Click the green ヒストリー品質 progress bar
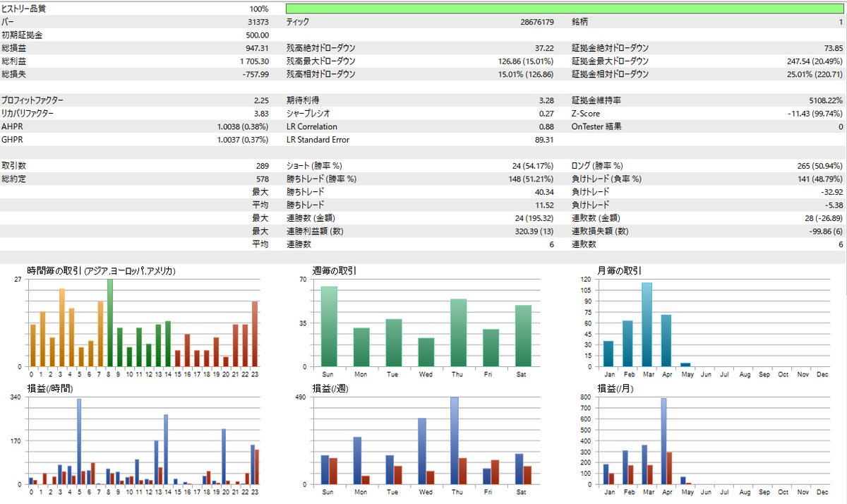The image size is (847, 504). coord(565,9)
